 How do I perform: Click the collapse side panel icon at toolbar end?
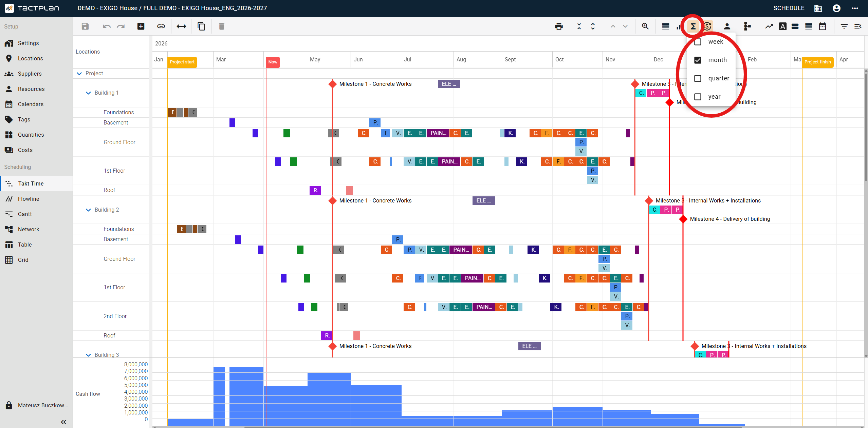coord(858,26)
